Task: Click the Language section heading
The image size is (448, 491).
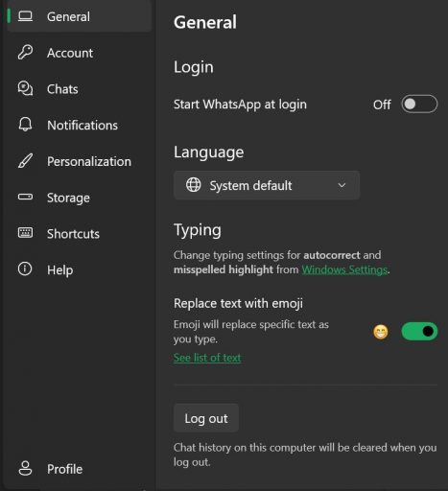Action: 209,152
